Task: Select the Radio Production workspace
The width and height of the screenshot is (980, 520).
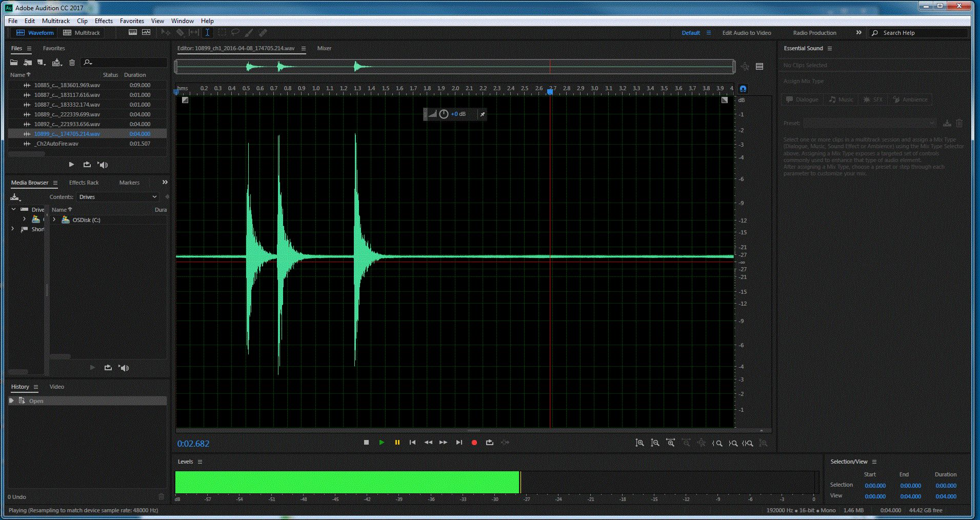Action: tap(814, 33)
